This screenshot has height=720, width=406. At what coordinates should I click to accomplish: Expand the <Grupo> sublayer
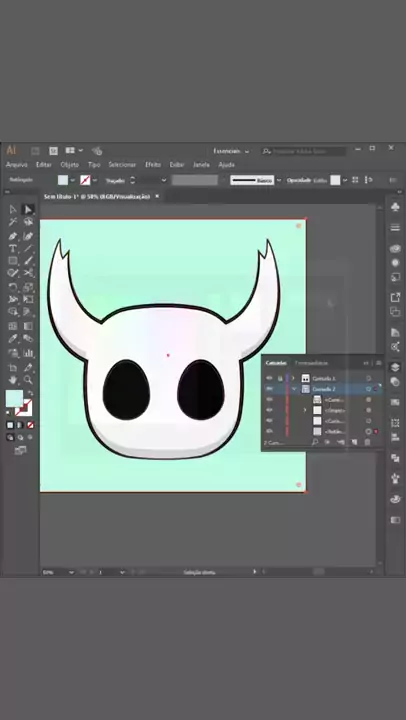[x=305, y=410]
